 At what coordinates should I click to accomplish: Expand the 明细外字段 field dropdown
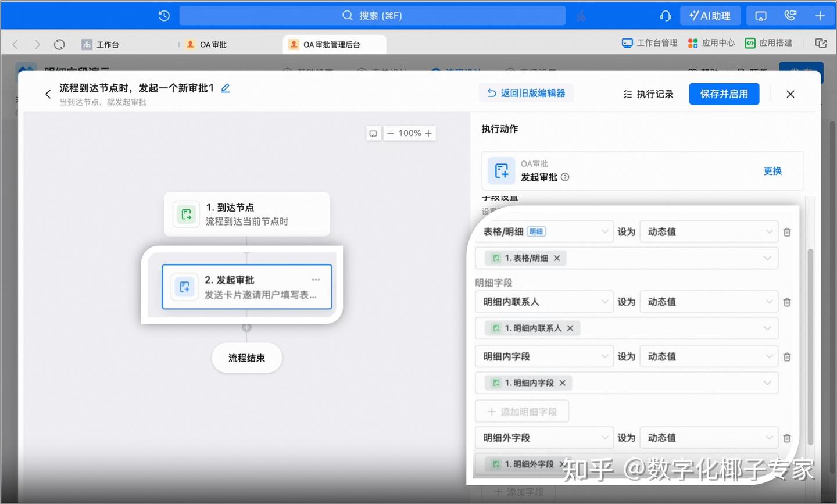pos(545,438)
